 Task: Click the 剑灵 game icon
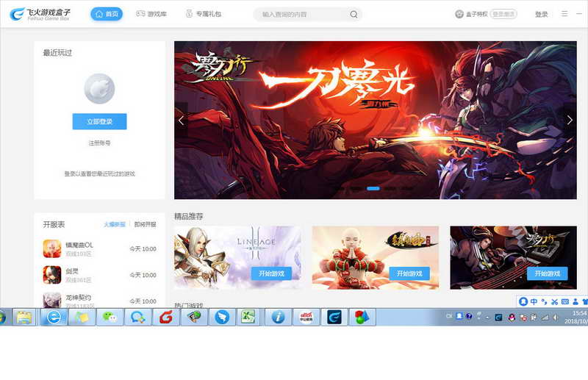52,275
